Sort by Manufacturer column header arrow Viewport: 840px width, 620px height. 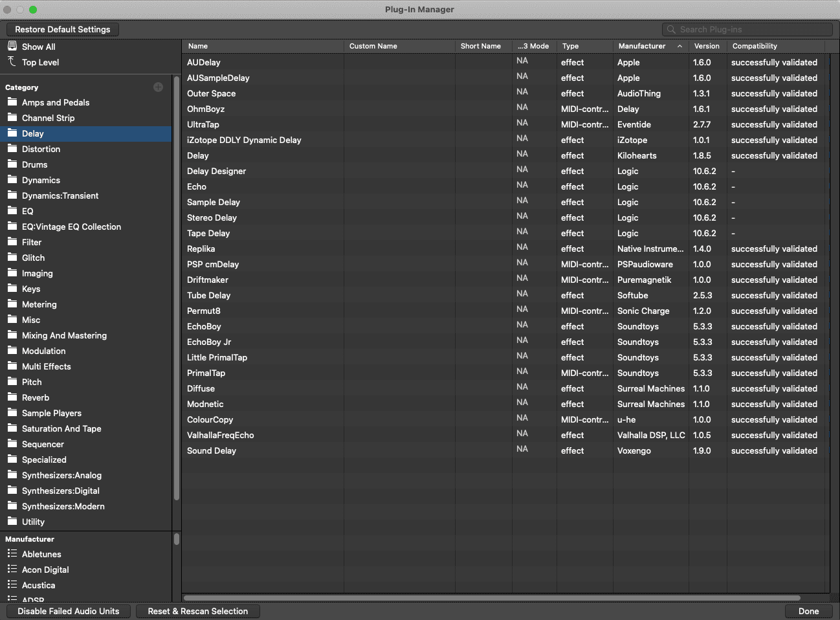(x=680, y=47)
